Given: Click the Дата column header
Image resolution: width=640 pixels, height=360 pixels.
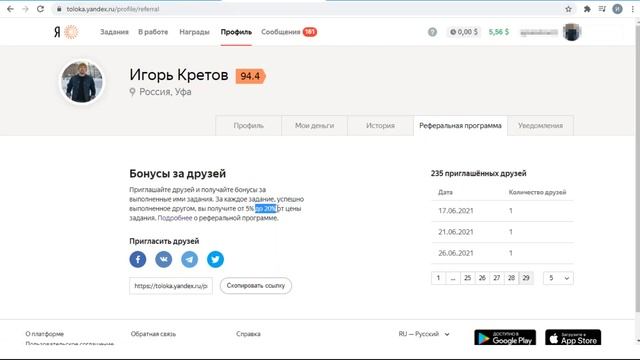Looking at the screenshot, I should pyautogui.click(x=445, y=192).
